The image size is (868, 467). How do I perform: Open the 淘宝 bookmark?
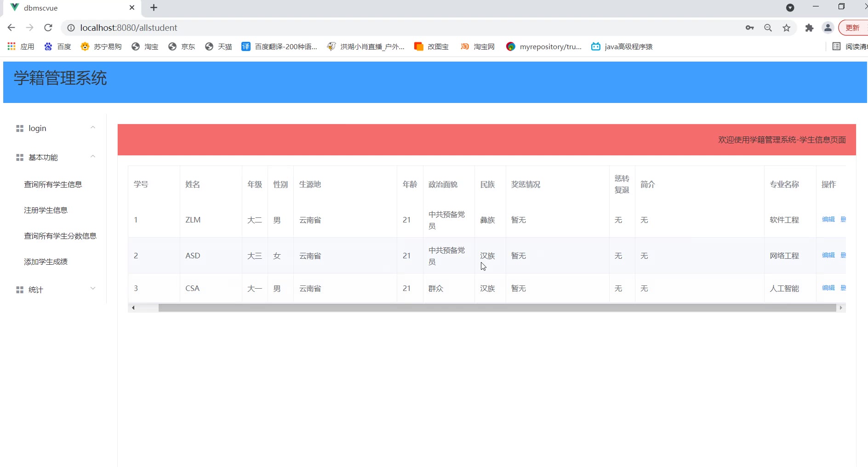point(145,46)
